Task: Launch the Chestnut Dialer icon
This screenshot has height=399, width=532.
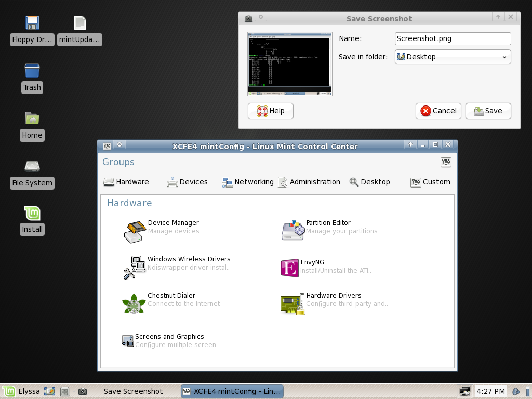Action: 134,303
